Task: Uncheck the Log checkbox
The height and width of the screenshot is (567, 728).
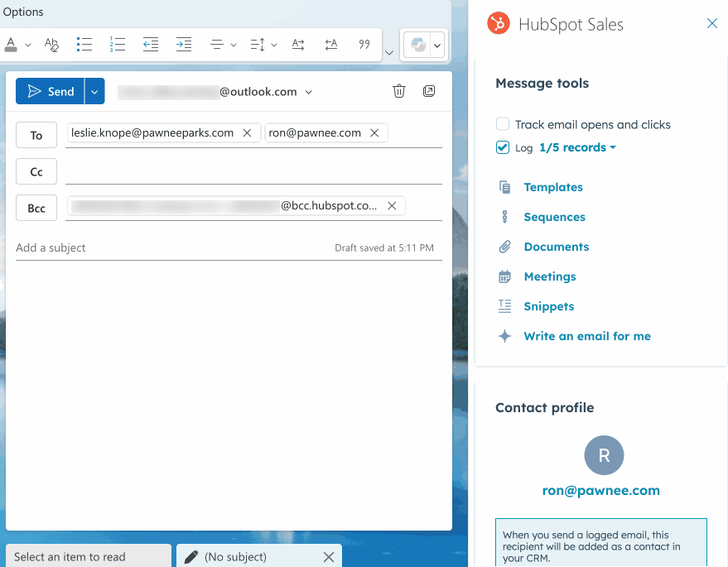Action: (503, 147)
